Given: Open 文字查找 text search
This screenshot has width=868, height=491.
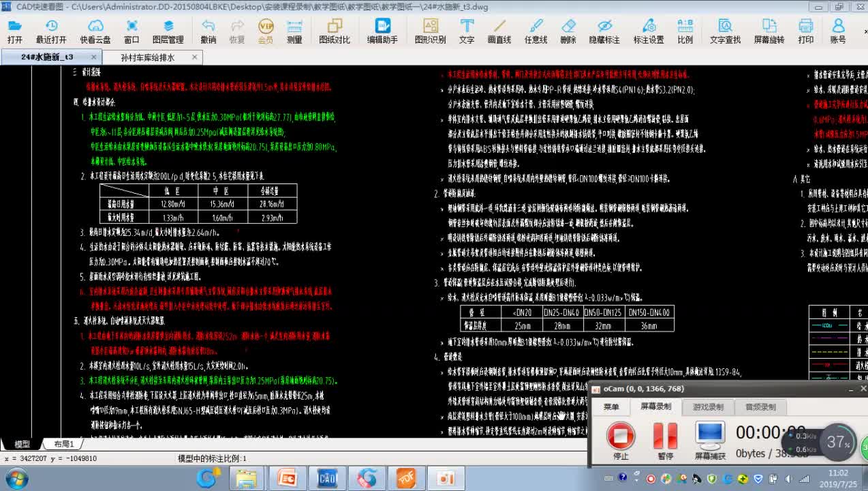Looking at the screenshot, I should 726,31.
